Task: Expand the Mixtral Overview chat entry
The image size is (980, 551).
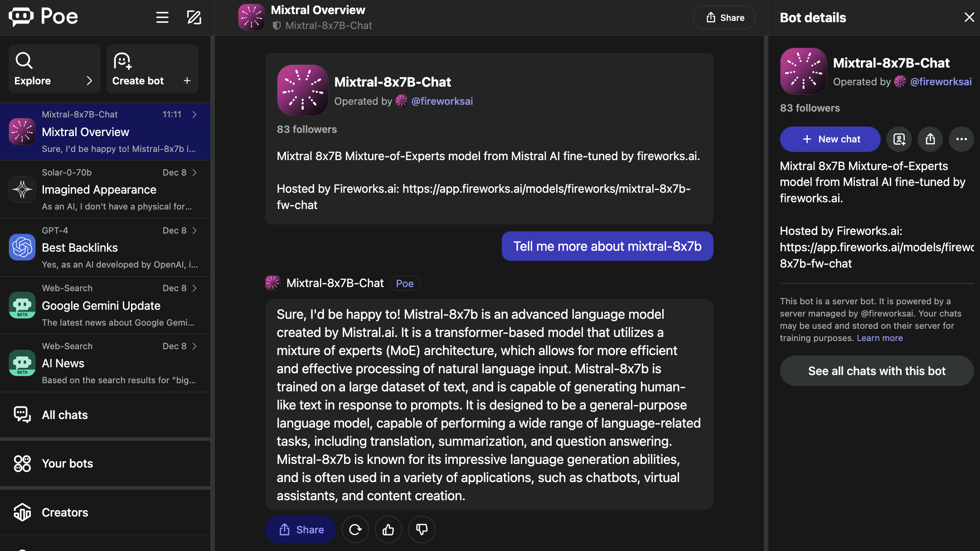Action: [x=195, y=115]
